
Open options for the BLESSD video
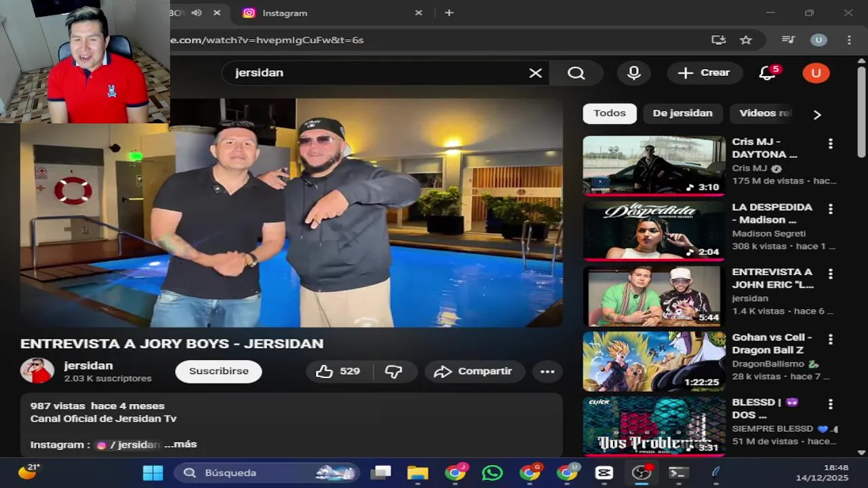click(x=830, y=404)
